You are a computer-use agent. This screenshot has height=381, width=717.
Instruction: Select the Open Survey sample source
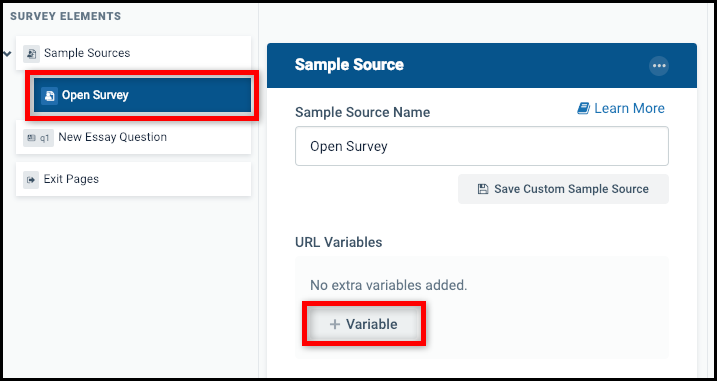click(x=142, y=95)
